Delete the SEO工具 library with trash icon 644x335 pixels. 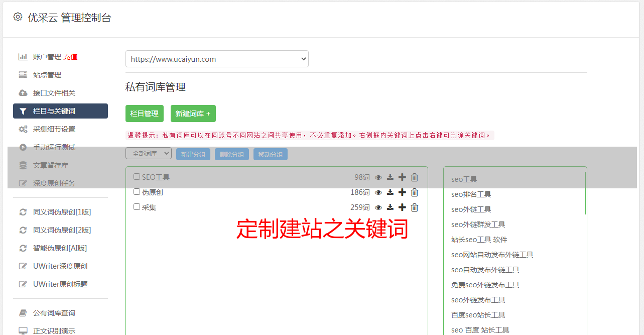coord(415,177)
